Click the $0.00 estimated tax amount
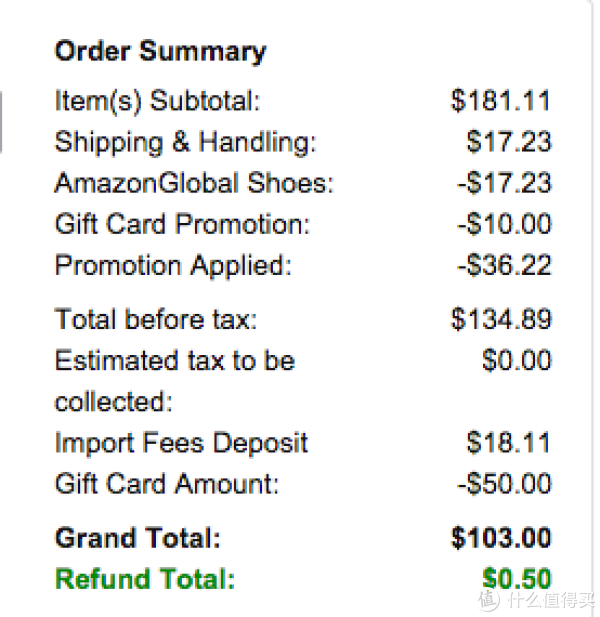 (x=517, y=360)
